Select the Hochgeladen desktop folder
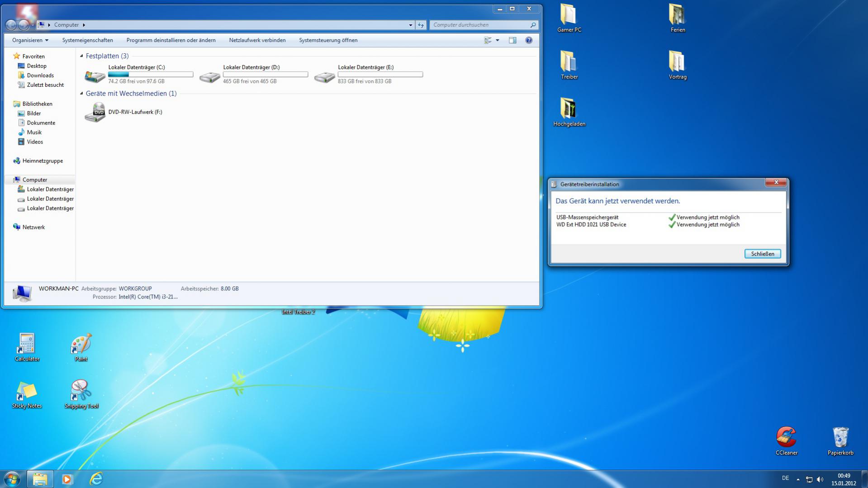The width and height of the screenshot is (868, 488). (x=569, y=112)
